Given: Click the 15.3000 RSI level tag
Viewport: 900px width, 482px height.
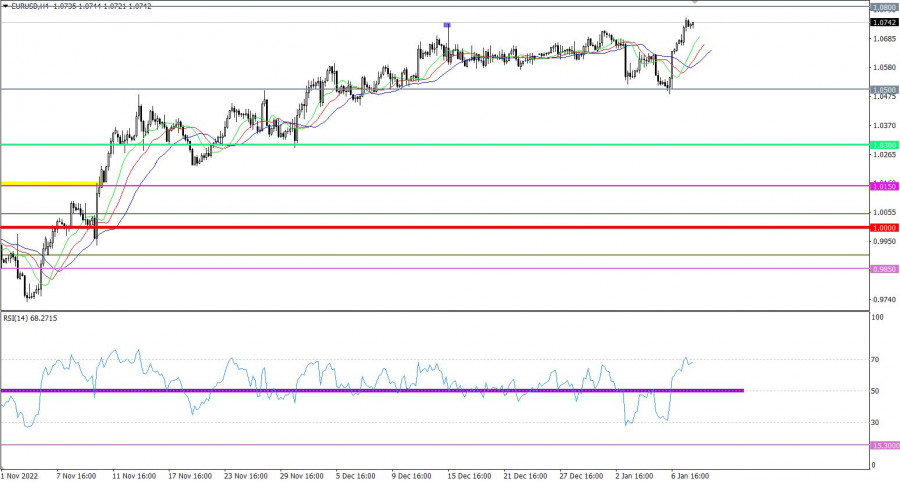Looking at the screenshot, I should click(x=883, y=445).
